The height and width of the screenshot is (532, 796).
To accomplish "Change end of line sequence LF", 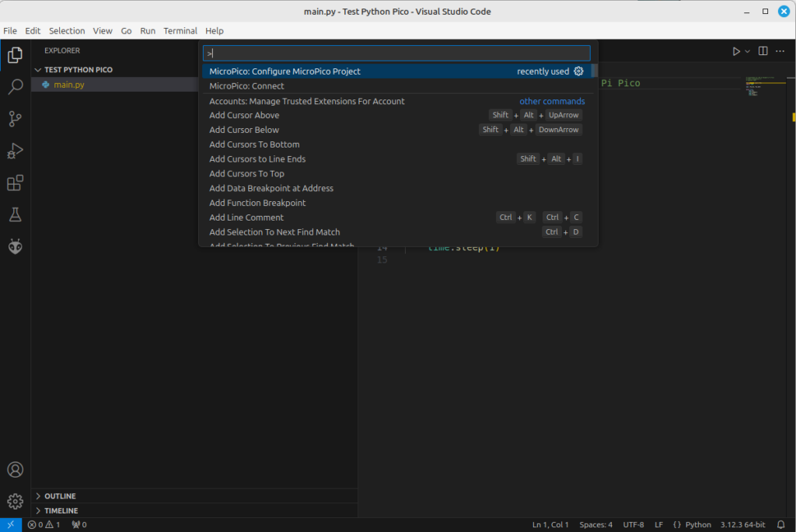I will [x=659, y=525].
